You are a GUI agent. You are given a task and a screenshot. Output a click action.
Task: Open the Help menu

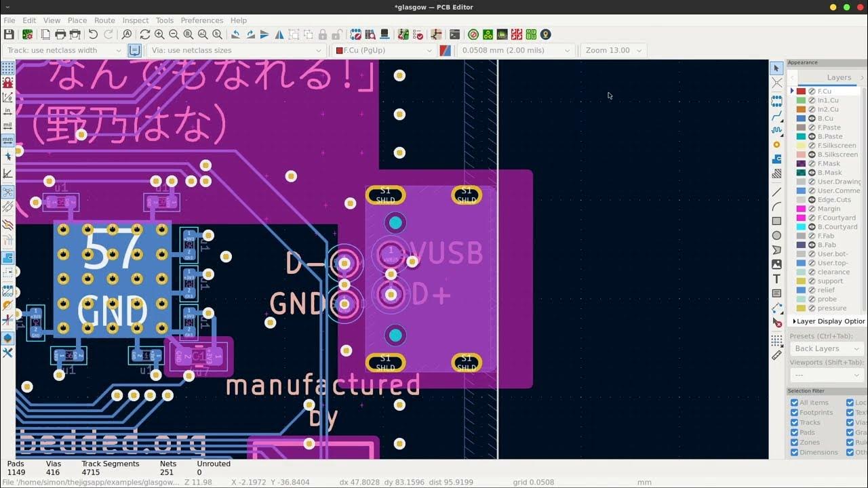point(239,20)
